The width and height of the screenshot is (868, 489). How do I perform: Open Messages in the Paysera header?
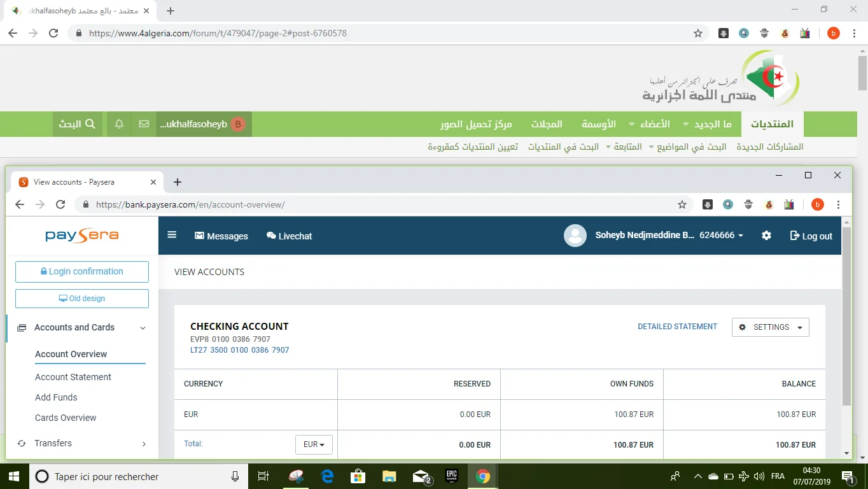(221, 236)
